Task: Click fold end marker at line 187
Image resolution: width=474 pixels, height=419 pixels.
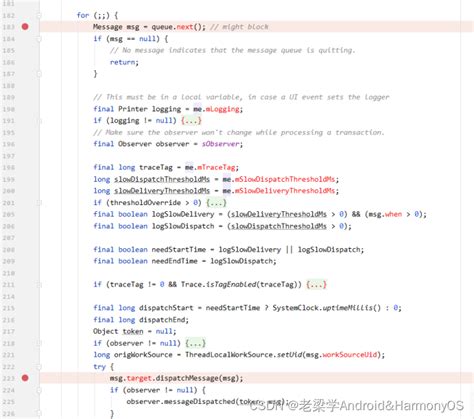Action: tap(39, 74)
